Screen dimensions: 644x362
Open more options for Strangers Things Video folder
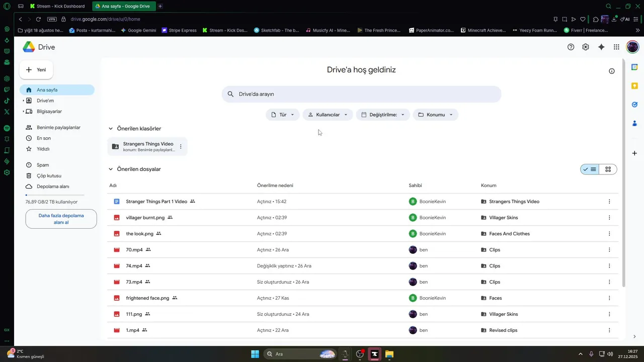tap(181, 146)
